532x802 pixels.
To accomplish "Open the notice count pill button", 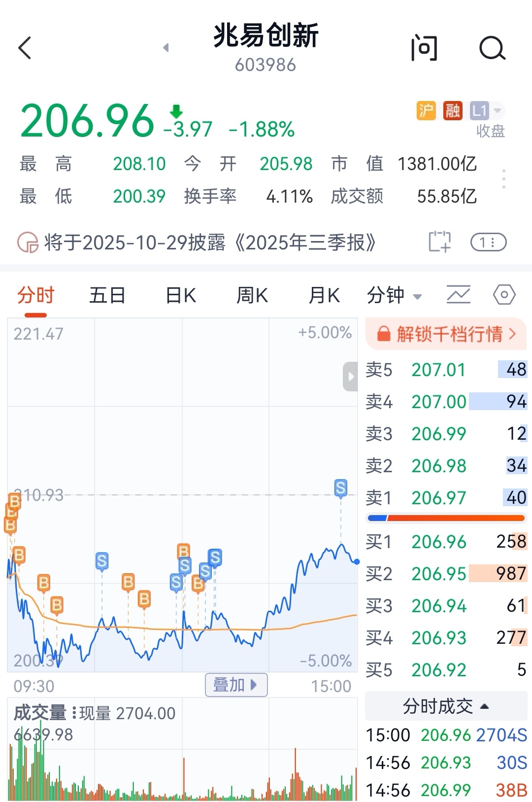I will (x=488, y=242).
